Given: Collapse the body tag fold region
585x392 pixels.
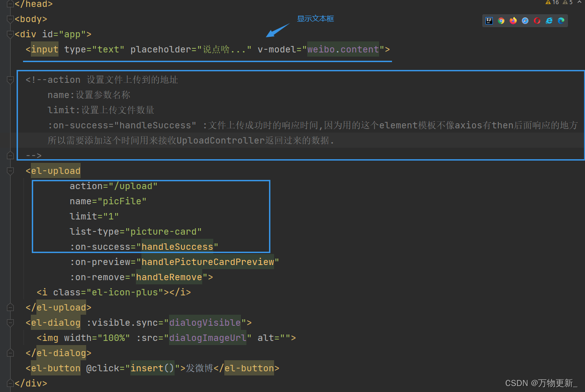Looking at the screenshot, I should pos(10,19).
